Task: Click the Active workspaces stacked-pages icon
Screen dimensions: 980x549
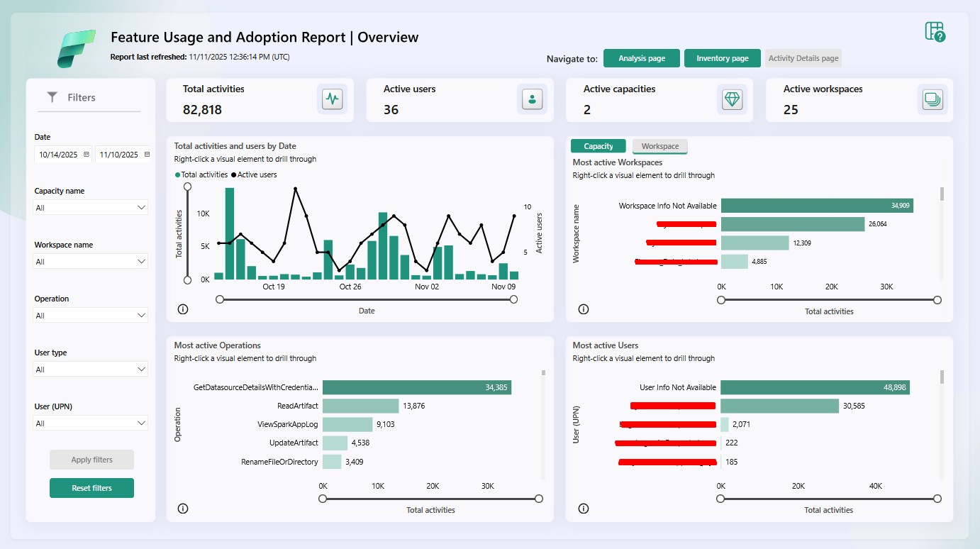Action: coord(932,99)
